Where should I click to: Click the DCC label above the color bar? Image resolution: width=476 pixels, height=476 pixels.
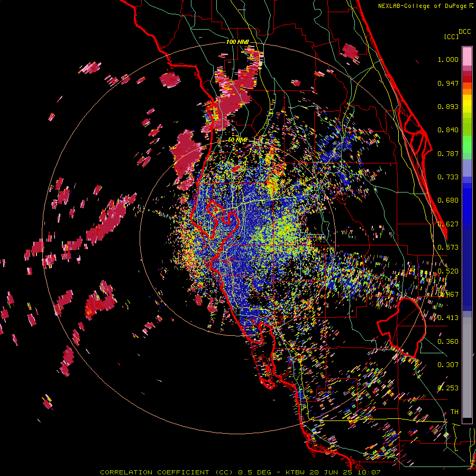coord(464,32)
